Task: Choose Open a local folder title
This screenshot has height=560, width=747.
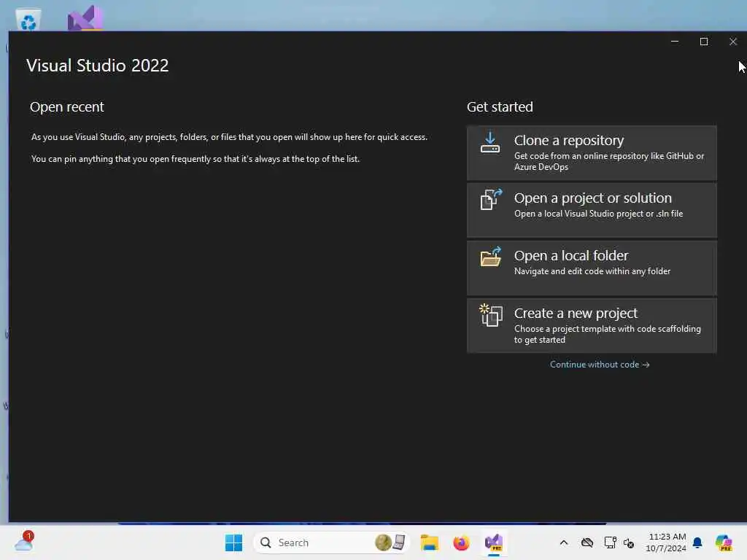Action: [570, 256]
